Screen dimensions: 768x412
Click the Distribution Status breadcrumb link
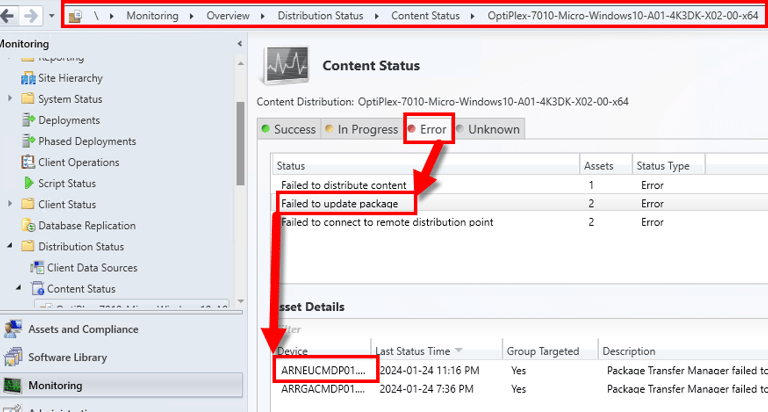pyautogui.click(x=320, y=16)
